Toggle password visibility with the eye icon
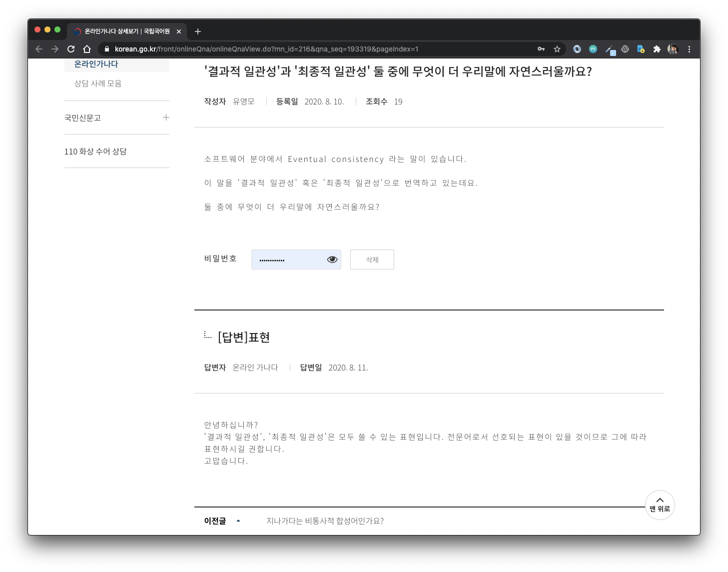The width and height of the screenshot is (728, 572). click(x=332, y=259)
